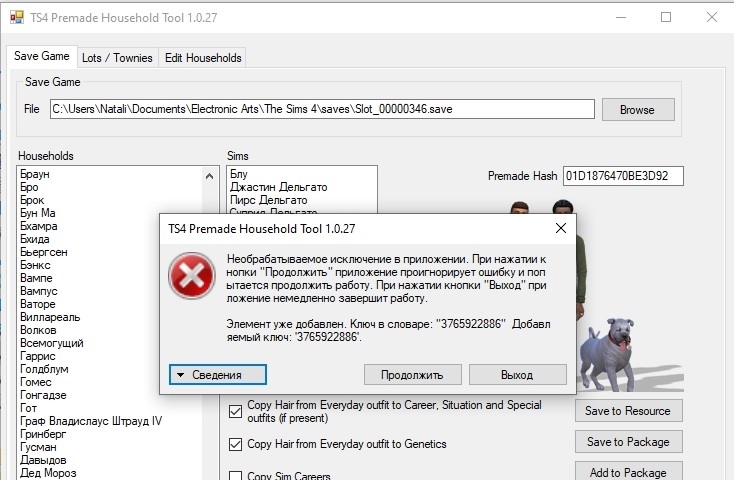Enable the Copy Sim Careers checkbox
This screenshot has height=480, width=734.
(236, 476)
